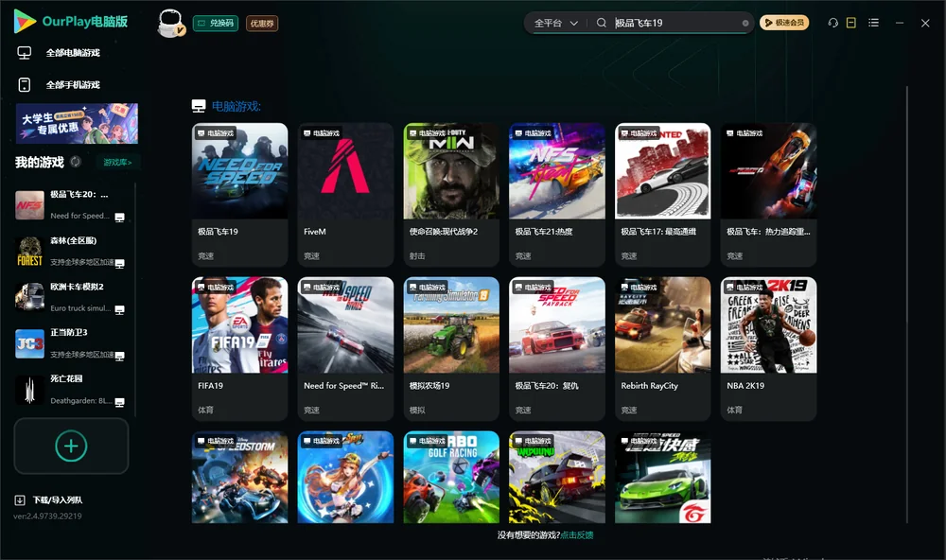Open the Turbo Golf Racing card
Viewport: 946px width, 560px height.
point(451,477)
